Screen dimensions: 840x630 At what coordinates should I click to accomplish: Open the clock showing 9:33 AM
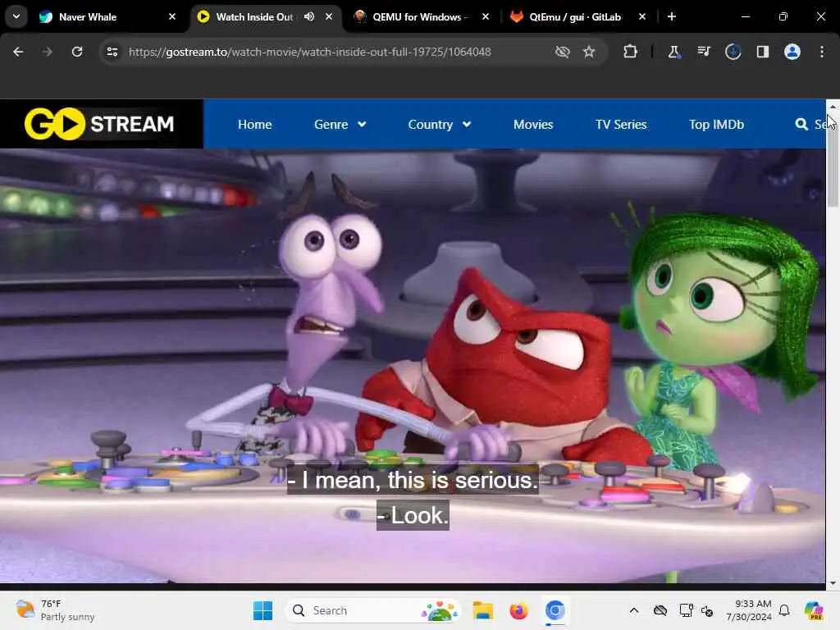748,610
